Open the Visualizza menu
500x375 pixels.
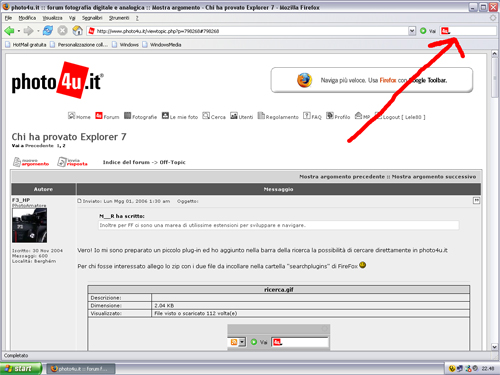click(x=52, y=18)
